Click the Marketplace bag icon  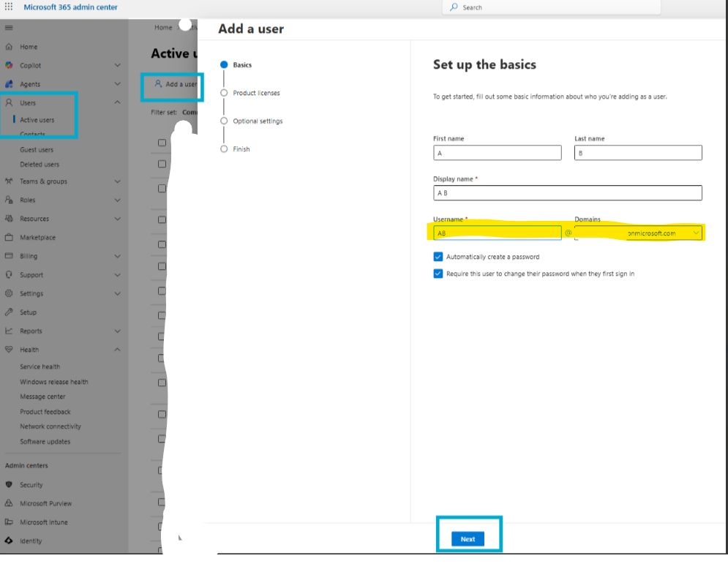pyautogui.click(x=9, y=237)
